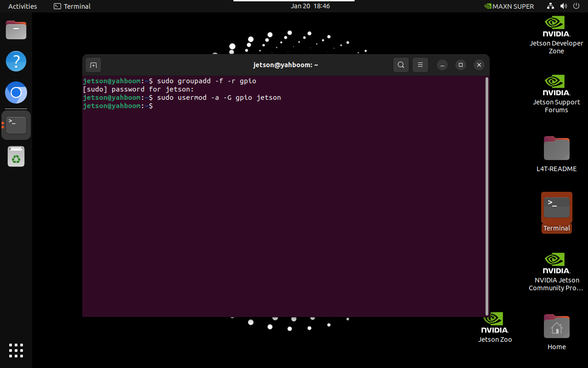Click the sudo groupadd -f -r gpio line
588x368 pixels.
coord(170,81)
